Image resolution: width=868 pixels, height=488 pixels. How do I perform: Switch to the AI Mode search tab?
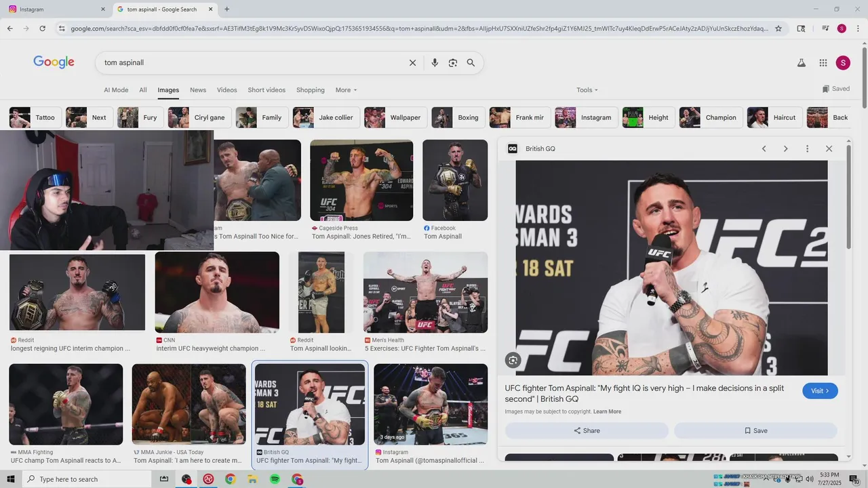116,90
